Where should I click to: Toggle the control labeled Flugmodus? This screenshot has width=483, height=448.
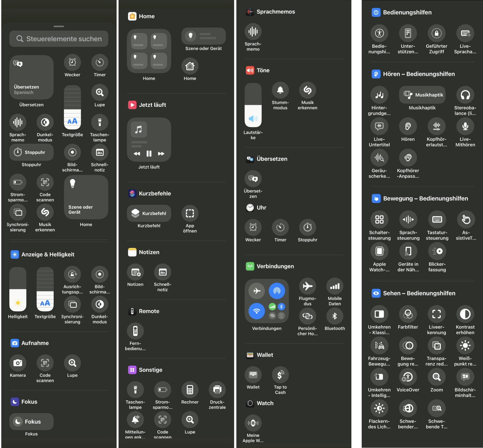tap(307, 286)
